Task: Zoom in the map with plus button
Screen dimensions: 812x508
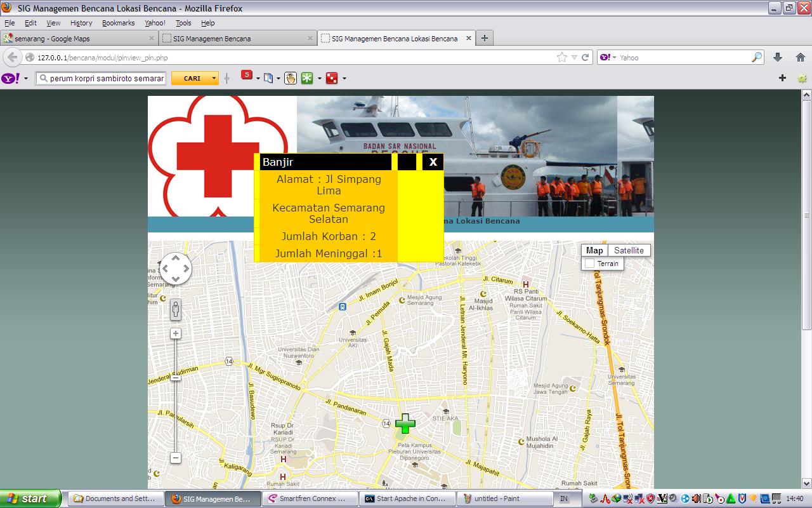Action: (x=176, y=333)
